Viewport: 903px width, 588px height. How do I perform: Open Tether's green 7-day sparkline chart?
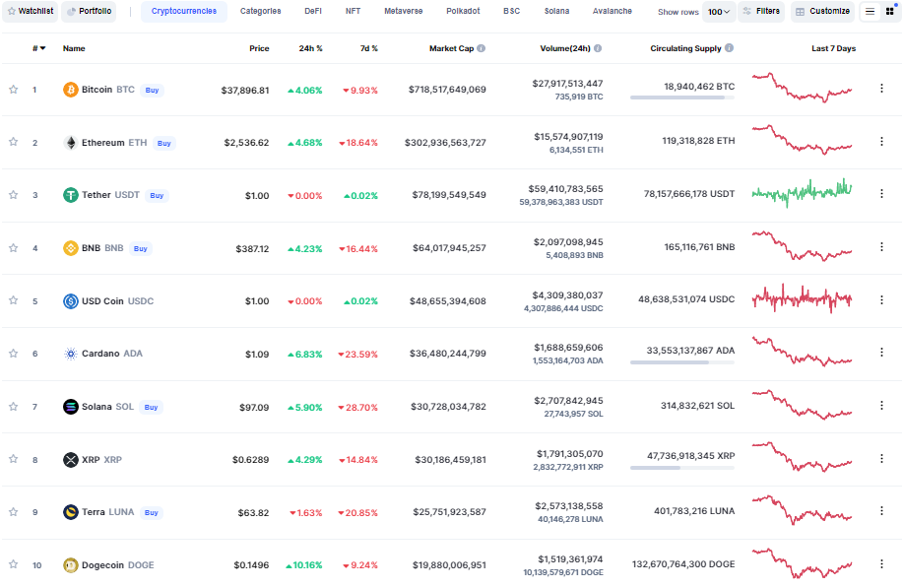pyautogui.click(x=803, y=193)
